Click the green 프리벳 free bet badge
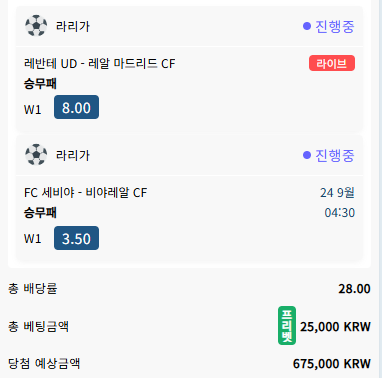Screen dimensions: 382x378 287,326
